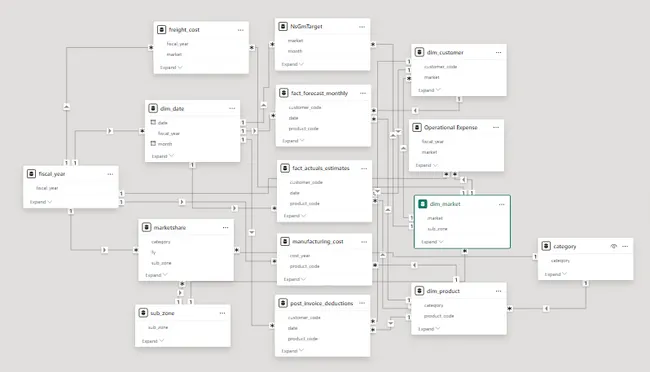The image size is (650, 372).
Task: Click the green dim_market table icon
Action: [x=422, y=204]
